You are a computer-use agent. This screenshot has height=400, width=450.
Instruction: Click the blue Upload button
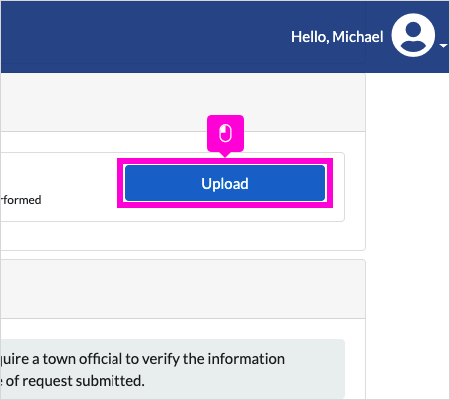click(225, 183)
